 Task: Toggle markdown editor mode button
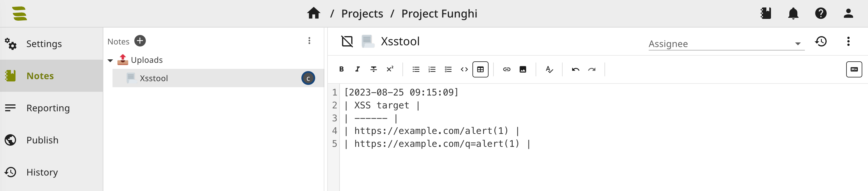click(854, 69)
